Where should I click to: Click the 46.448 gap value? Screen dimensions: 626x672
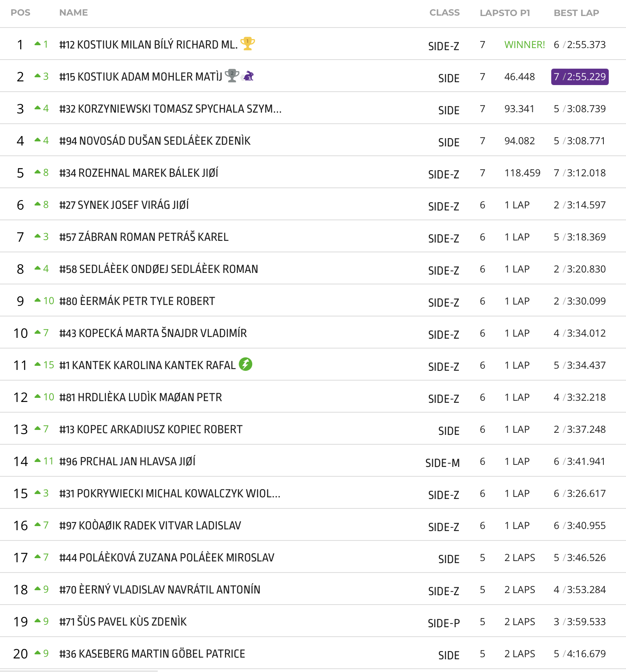coord(520,76)
